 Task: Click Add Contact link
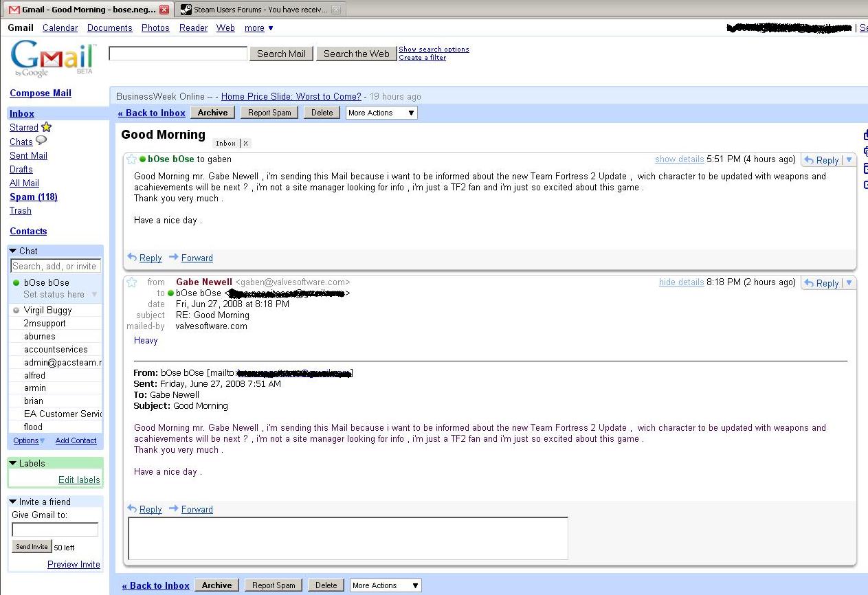(76, 440)
